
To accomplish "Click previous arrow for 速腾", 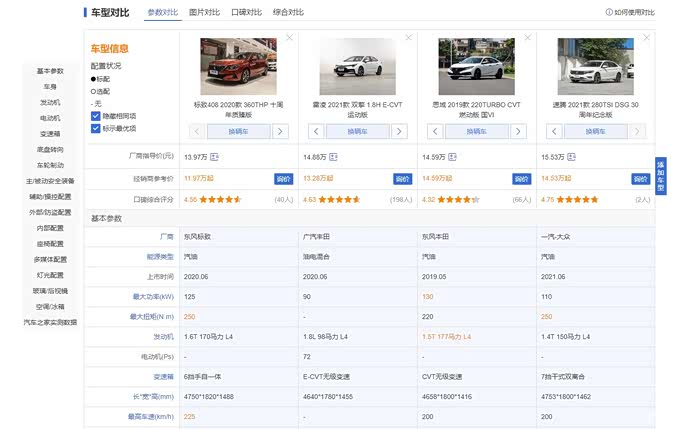I will click(554, 131).
